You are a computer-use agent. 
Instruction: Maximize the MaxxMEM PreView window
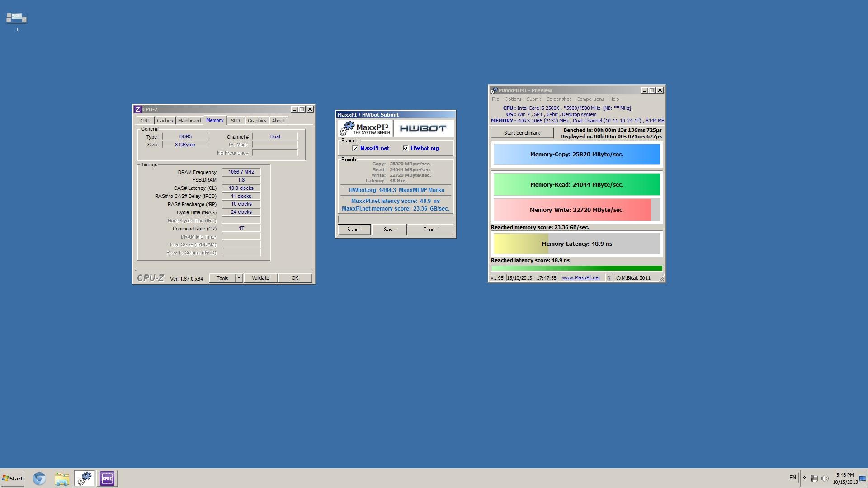tap(652, 90)
